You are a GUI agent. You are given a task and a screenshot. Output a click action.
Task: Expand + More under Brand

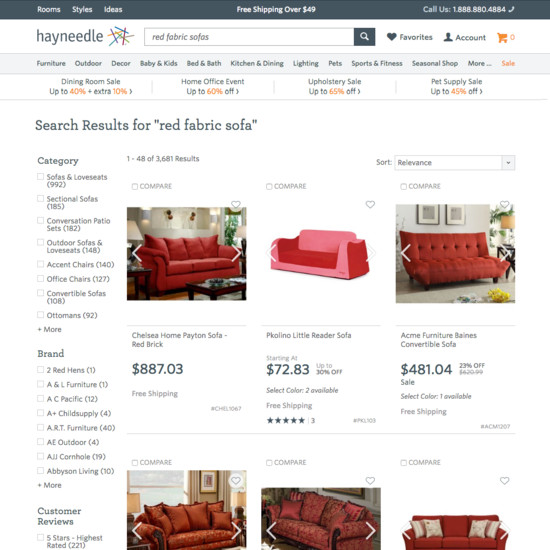[49, 485]
